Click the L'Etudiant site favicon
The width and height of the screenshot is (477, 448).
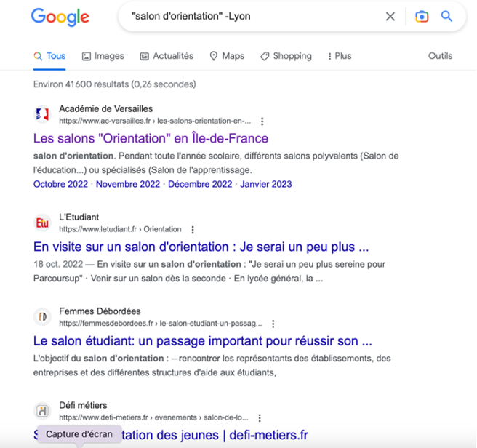42,223
